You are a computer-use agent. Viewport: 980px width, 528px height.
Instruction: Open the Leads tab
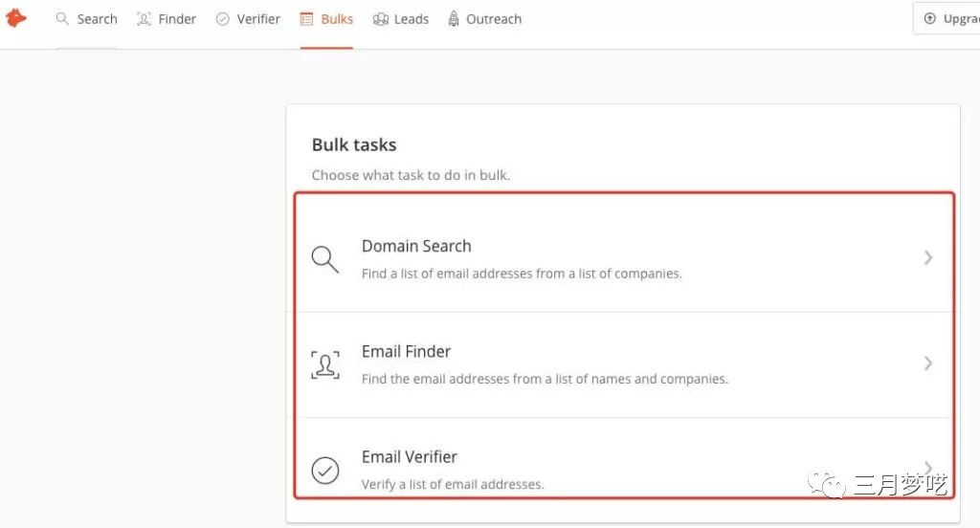(412, 19)
